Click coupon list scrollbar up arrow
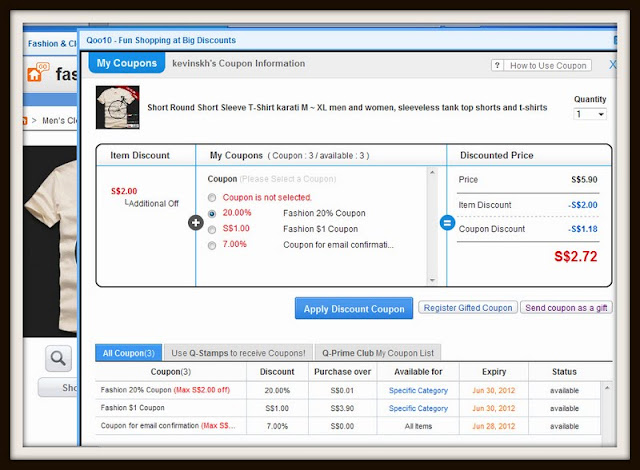This screenshot has height=470, width=640. click(432, 173)
